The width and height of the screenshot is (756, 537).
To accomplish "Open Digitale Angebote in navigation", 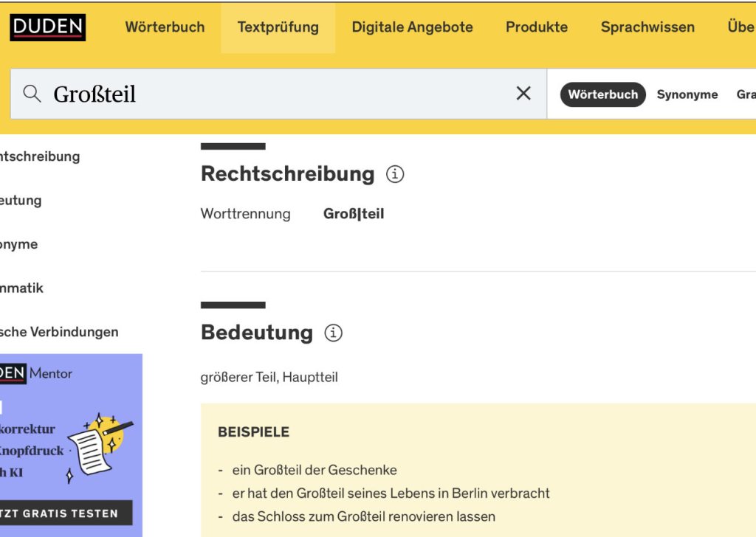I will point(412,27).
